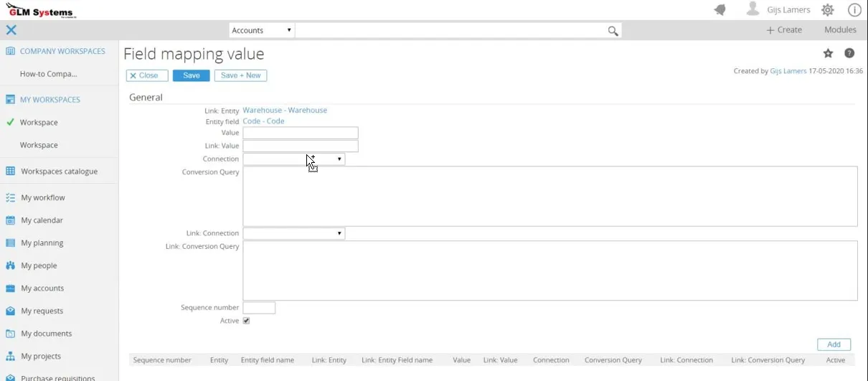Open My people in sidebar

click(x=39, y=265)
